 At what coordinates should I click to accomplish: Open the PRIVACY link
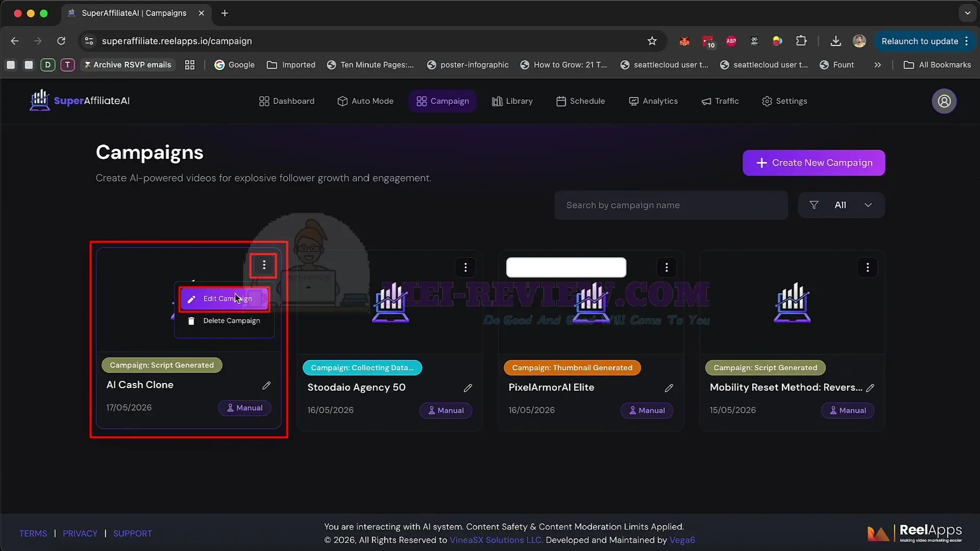click(x=80, y=534)
